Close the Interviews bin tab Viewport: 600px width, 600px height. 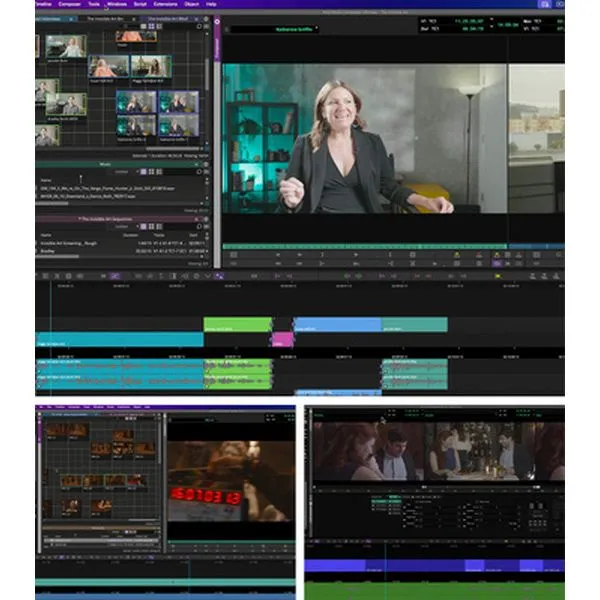[71, 19]
